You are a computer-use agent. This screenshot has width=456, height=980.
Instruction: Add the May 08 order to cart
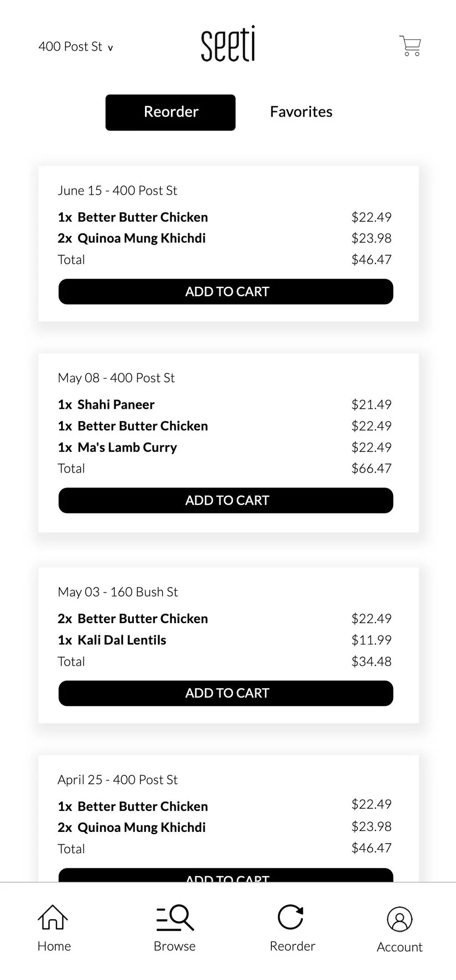tap(226, 500)
